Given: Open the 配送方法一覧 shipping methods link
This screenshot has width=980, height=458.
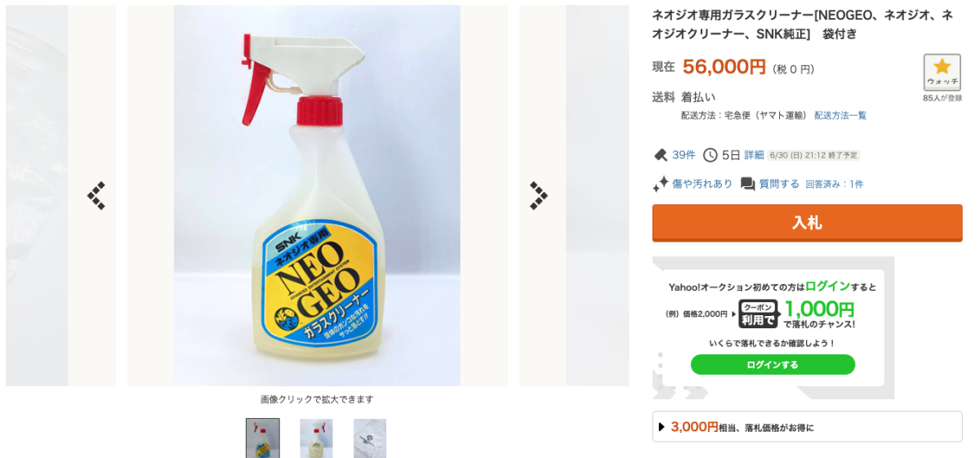Looking at the screenshot, I should click(840, 116).
